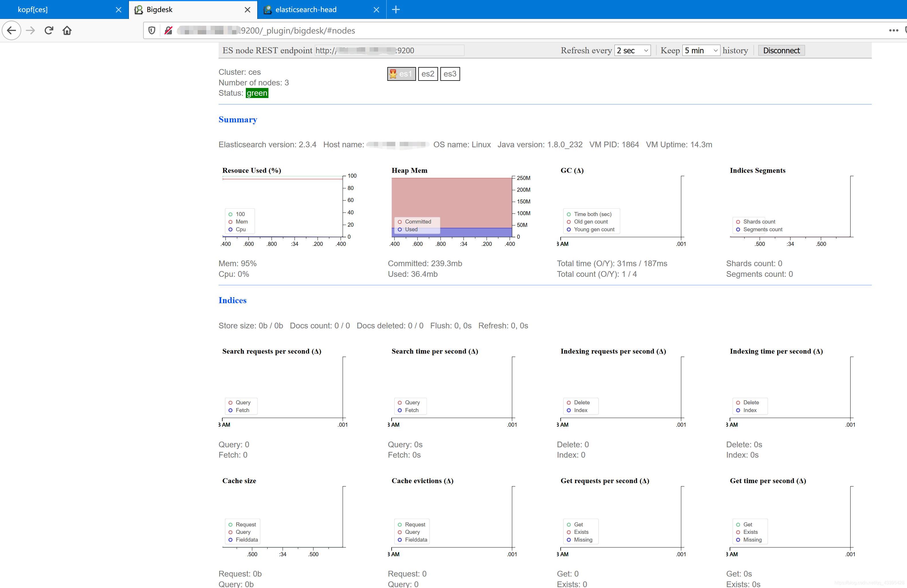This screenshot has height=588, width=907.
Task: Open the Refresh every 2 sec dropdown
Action: tap(633, 50)
